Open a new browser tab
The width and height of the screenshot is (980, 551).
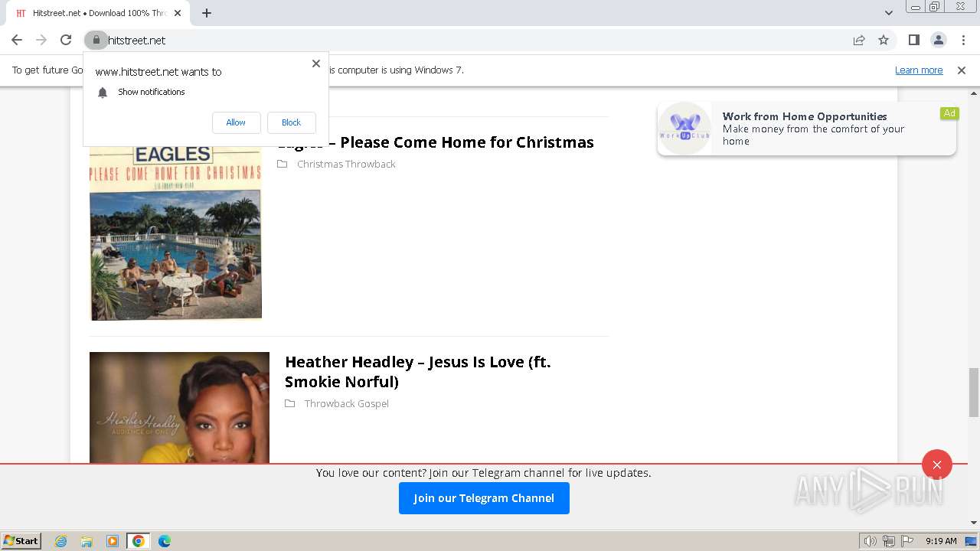tap(207, 13)
